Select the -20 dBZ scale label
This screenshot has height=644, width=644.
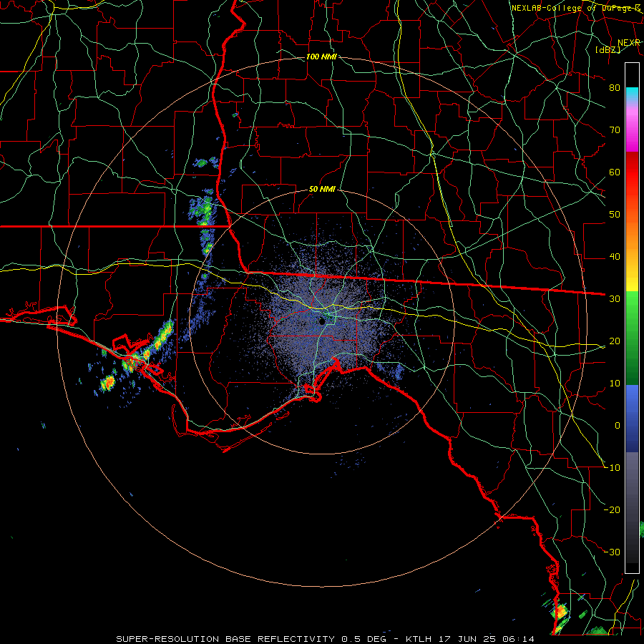click(612, 510)
